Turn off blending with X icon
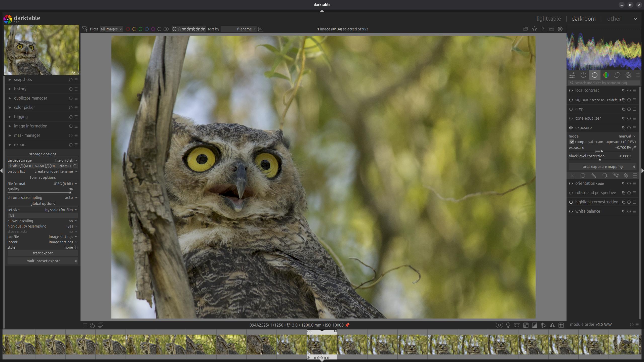Screen dimensions: 644x362 tap(572, 175)
